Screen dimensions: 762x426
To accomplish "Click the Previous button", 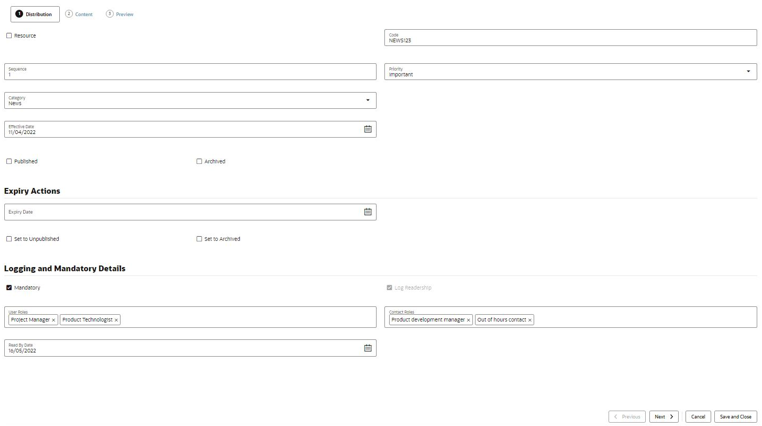I will point(627,417).
